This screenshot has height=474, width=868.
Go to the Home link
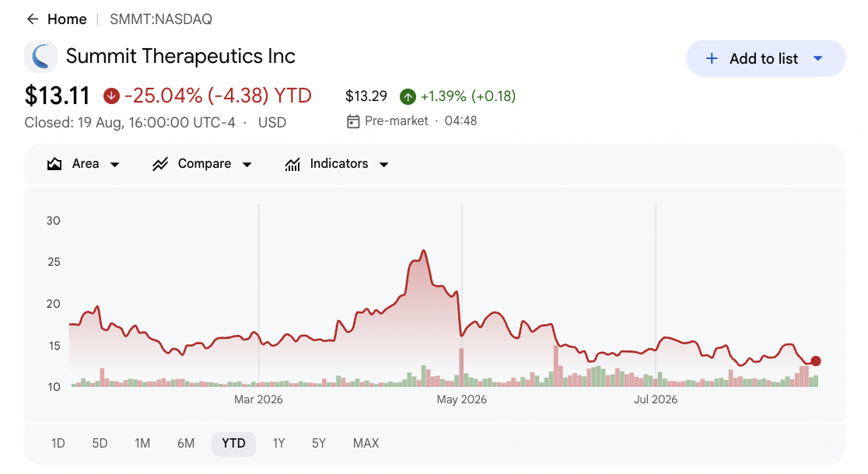67,19
